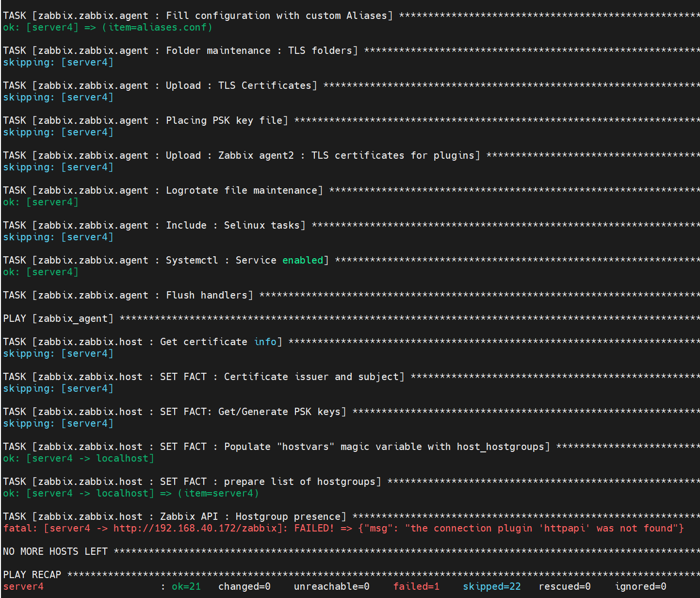Click 'skipping: [server4]' under Get certificate info
Viewport: 700px width, 598px height.
58,353
